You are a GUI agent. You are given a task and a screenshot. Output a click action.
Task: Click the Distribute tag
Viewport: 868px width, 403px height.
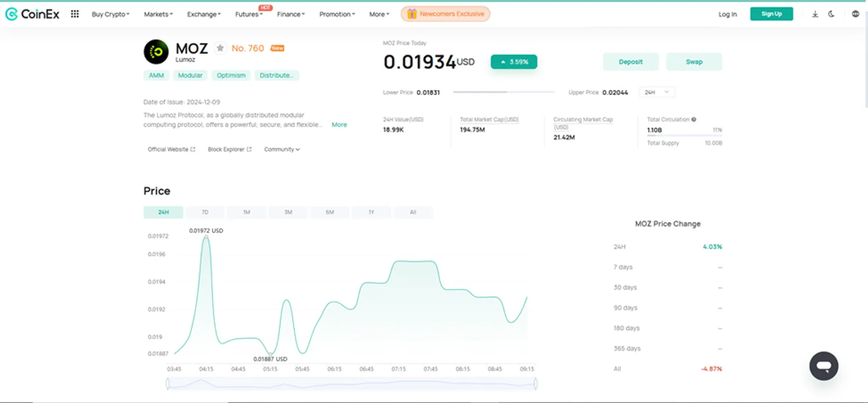[277, 75]
